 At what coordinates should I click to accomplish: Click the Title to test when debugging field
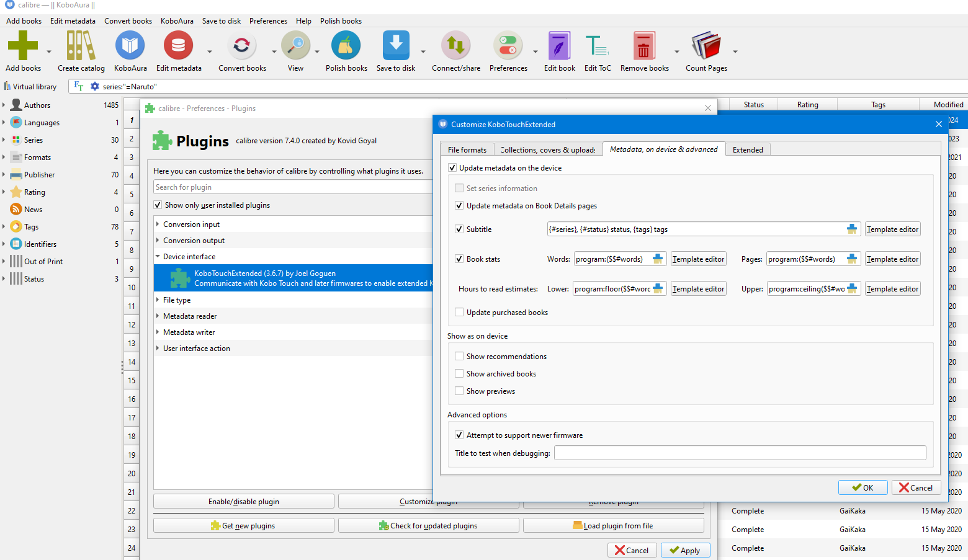coord(740,453)
